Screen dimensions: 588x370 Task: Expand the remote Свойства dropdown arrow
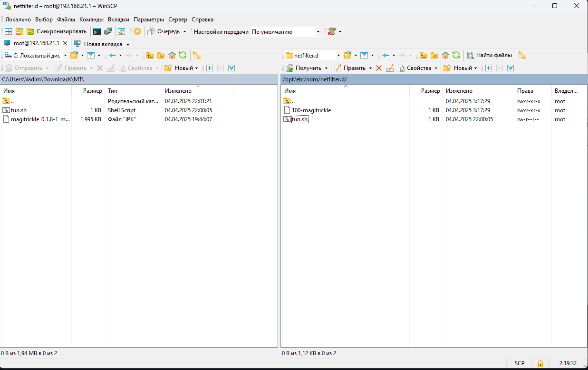click(x=435, y=68)
